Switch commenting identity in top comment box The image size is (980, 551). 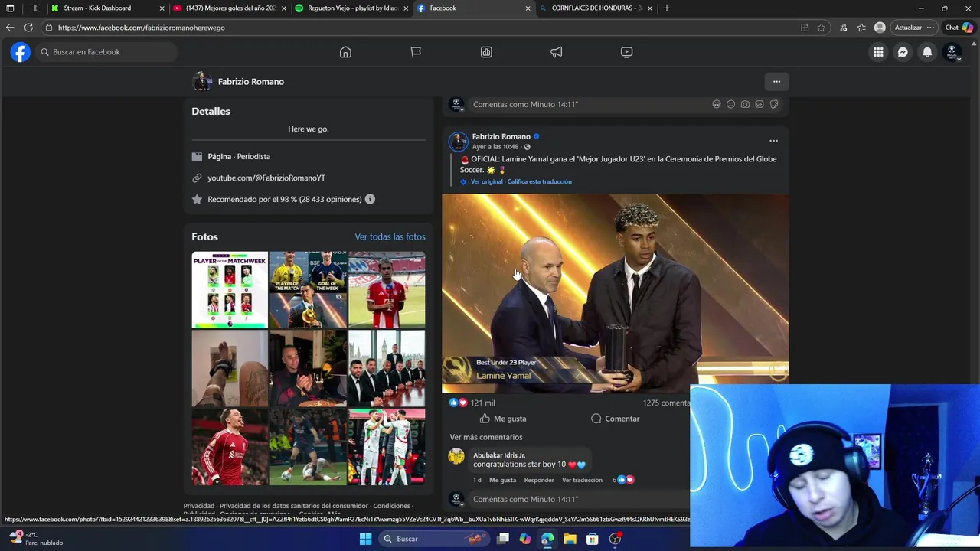point(457,104)
